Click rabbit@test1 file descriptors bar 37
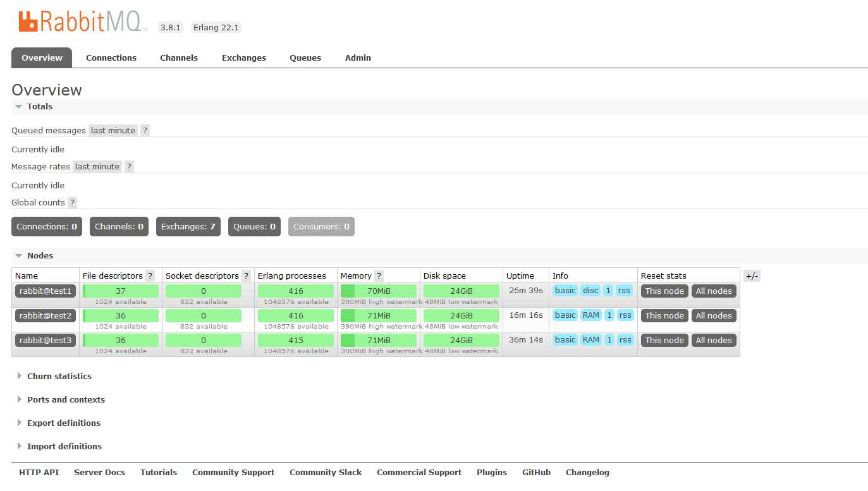Image resolution: width=868 pixels, height=491 pixels. coord(121,291)
